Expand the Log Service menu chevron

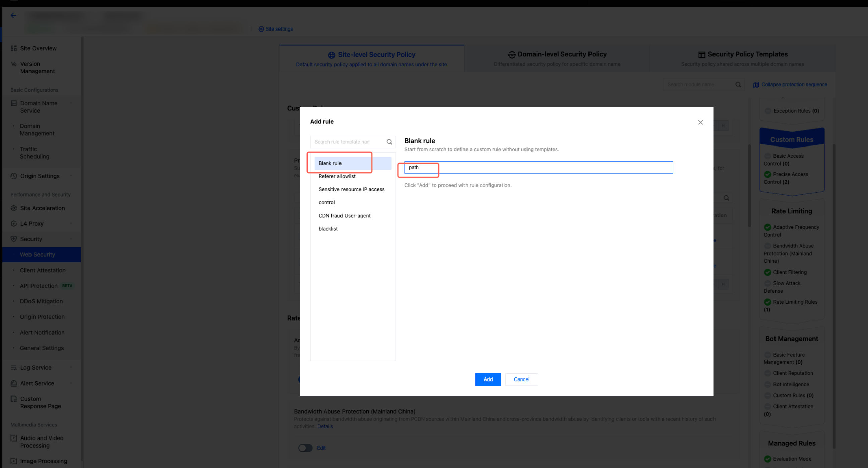click(x=71, y=367)
